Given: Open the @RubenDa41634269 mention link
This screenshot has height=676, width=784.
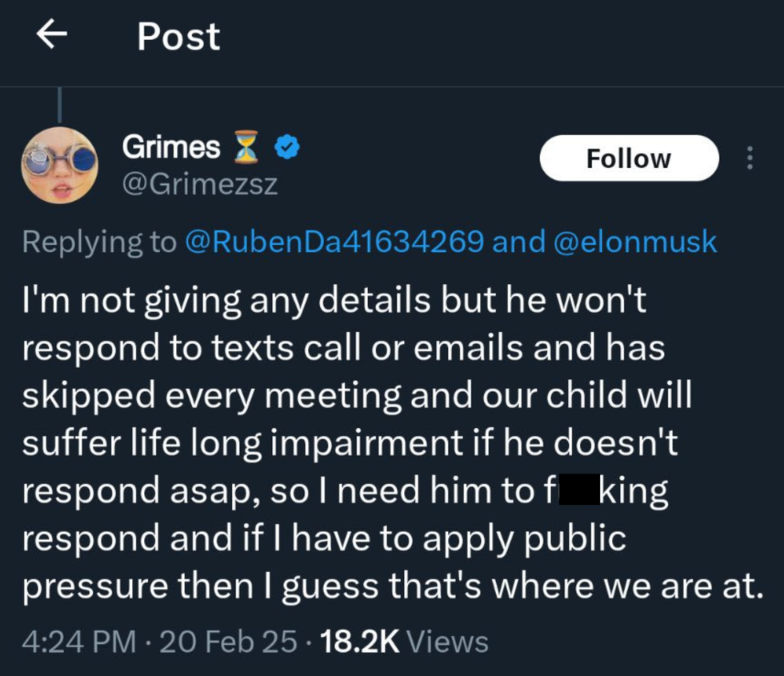Looking at the screenshot, I should click(x=334, y=242).
